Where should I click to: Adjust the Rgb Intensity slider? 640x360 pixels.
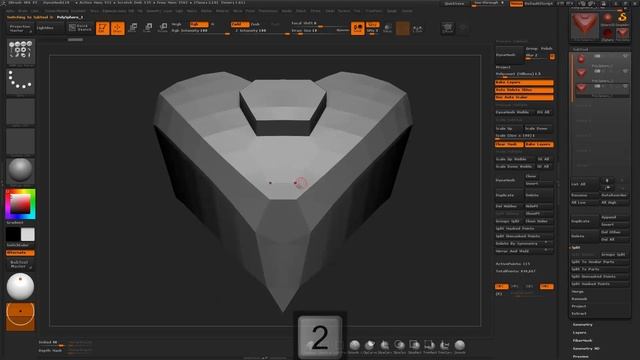[200, 31]
